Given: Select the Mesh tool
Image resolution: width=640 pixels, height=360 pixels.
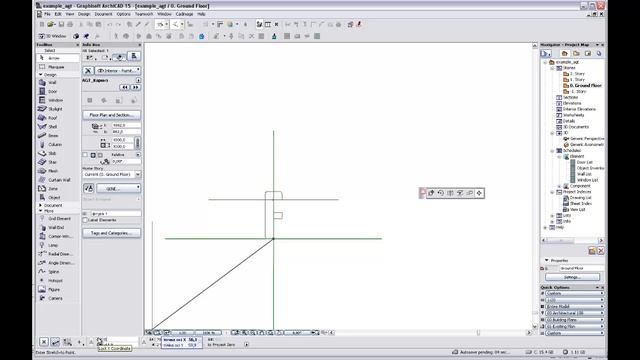Looking at the screenshot, I should pyautogui.click(x=58, y=171).
